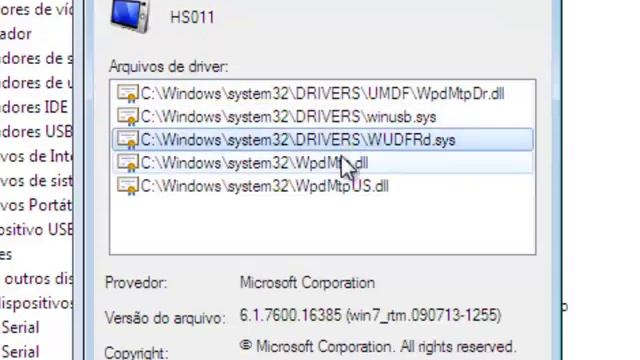
Task: Select the 'vos Portát' Device Manager entry
Action: point(36,205)
